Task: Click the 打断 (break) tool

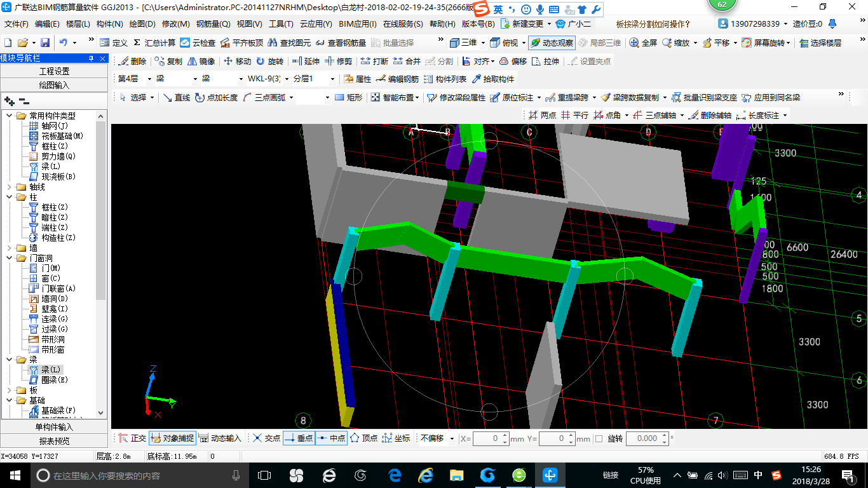Action: 374,62
